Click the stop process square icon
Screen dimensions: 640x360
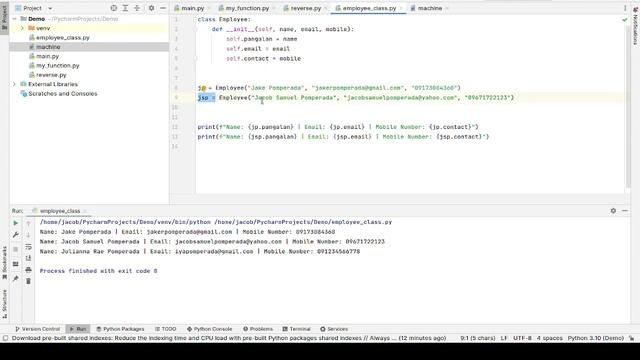click(16, 249)
